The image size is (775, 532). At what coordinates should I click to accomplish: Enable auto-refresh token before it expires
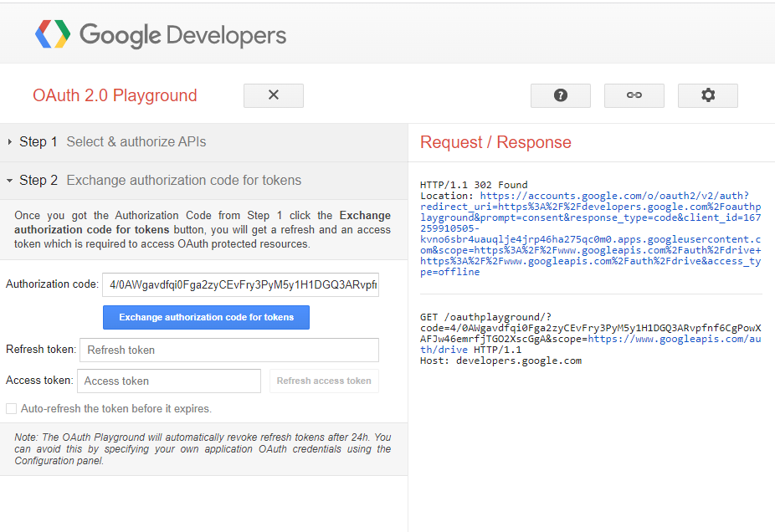point(12,409)
